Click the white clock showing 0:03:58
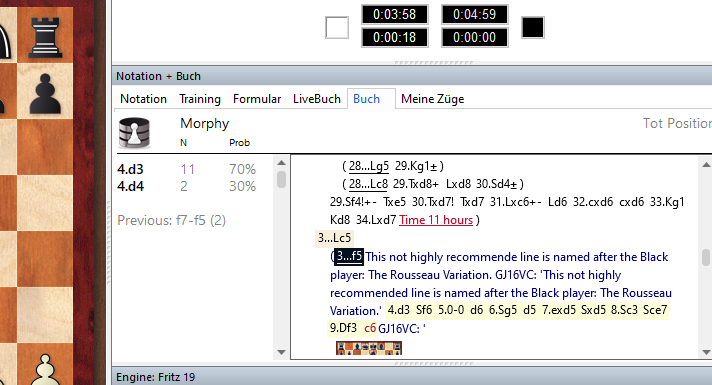This screenshot has height=385, width=712. coord(395,15)
